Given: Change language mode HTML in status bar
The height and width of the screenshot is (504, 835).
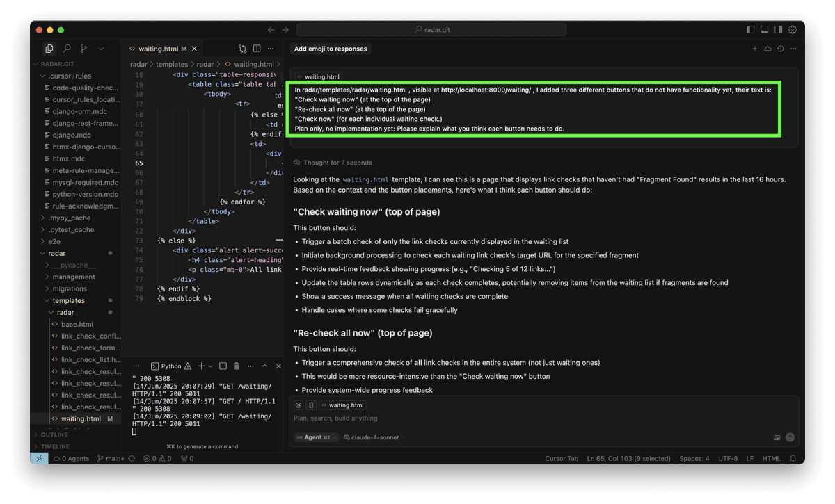Looking at the screenshot, I should [x=772, y=458].
